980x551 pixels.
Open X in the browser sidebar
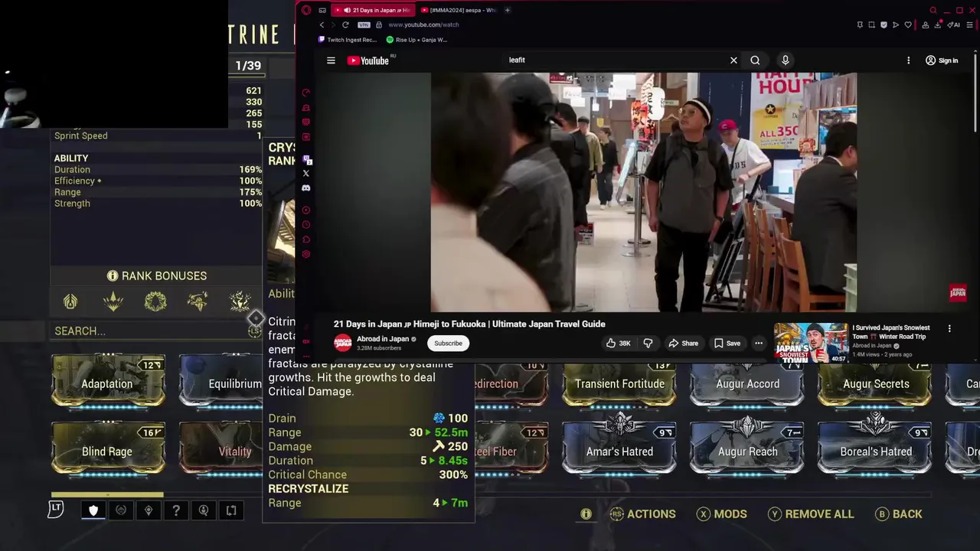pos(306,174)
